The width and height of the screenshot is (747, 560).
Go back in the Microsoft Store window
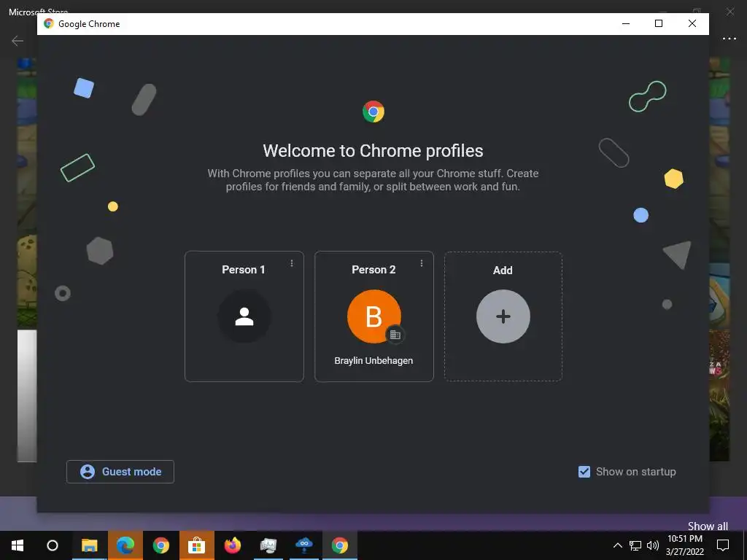pos(18,41)
